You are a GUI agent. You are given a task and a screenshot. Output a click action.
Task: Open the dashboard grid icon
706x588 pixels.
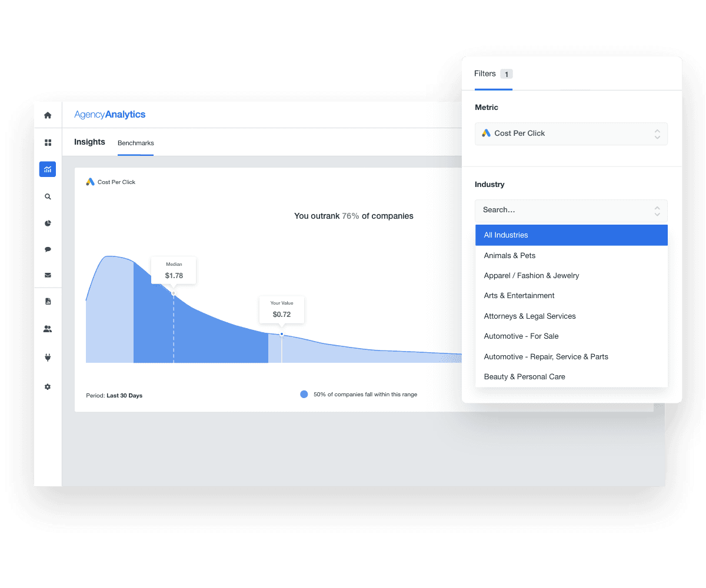point(48,142)
